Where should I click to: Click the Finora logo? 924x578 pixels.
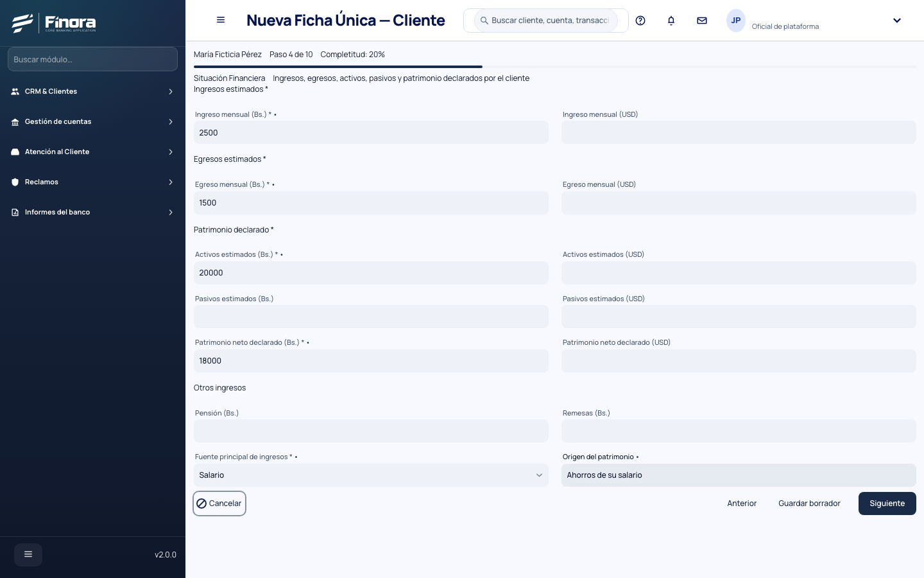54,23
